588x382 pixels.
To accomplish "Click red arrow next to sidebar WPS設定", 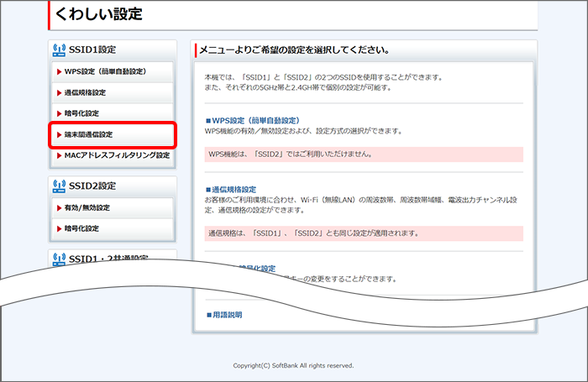I will point(59,71).
